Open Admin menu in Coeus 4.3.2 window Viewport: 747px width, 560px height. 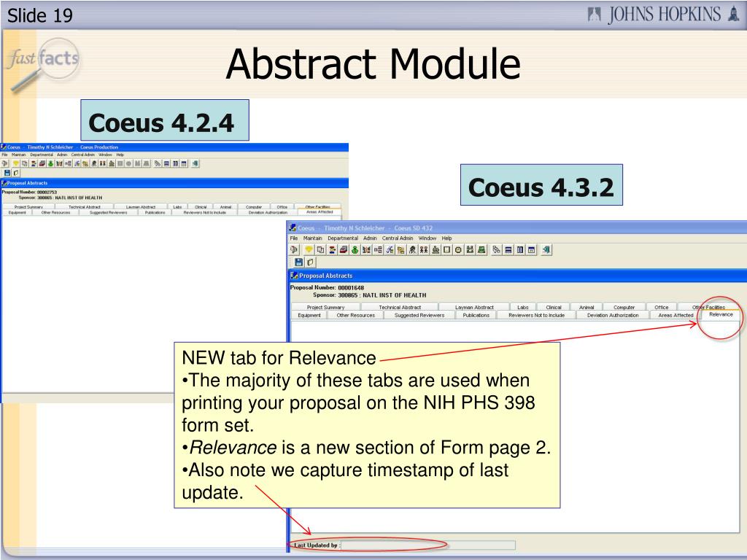[x=370, y=238]
